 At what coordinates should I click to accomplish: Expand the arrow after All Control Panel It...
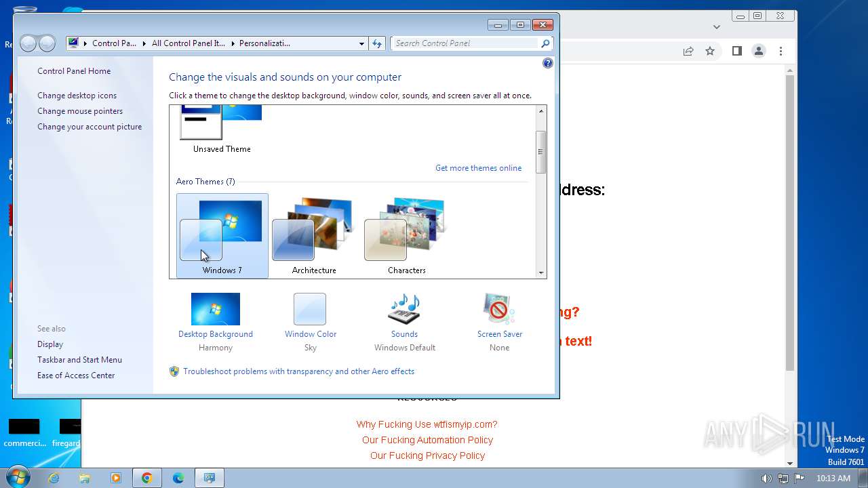[x=232, y=43]
